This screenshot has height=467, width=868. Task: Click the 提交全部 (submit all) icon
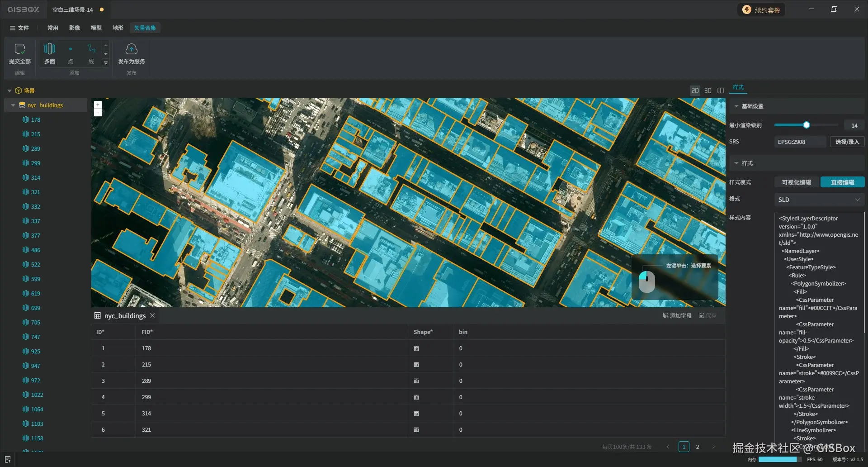click(20, 49)
